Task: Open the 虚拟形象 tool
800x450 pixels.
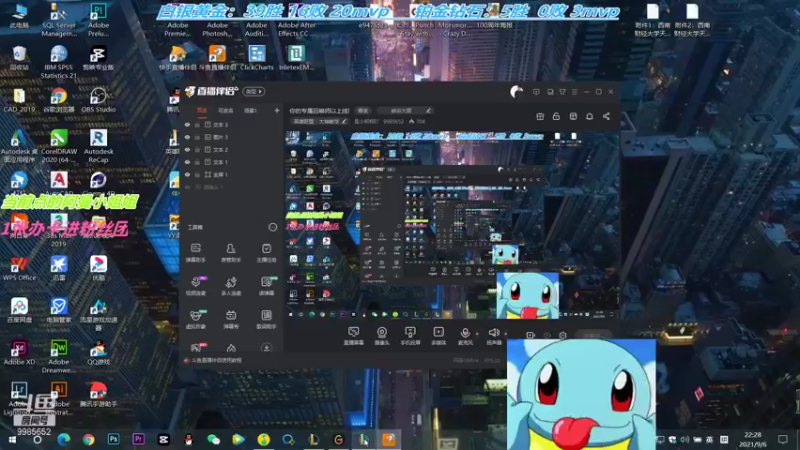Action: (195, 319)
